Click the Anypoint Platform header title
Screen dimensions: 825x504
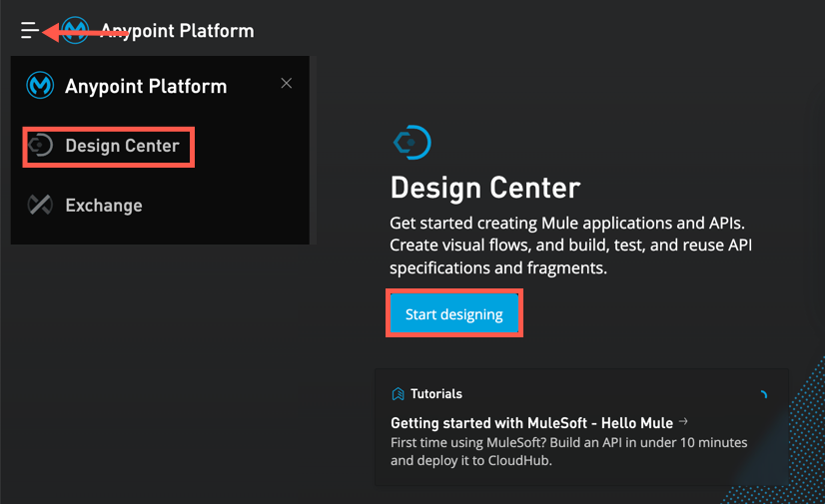coord(178,31)
